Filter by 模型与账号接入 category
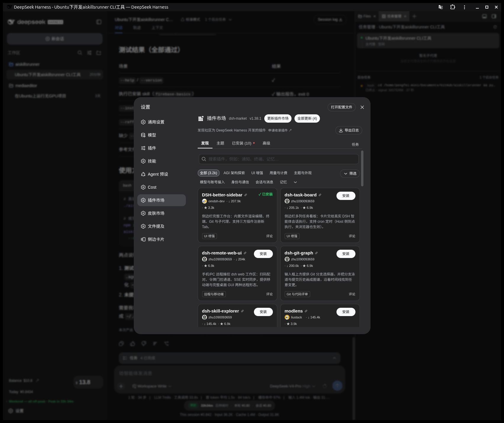This screenshot has width=504, height=423. [x=212, y=182]
